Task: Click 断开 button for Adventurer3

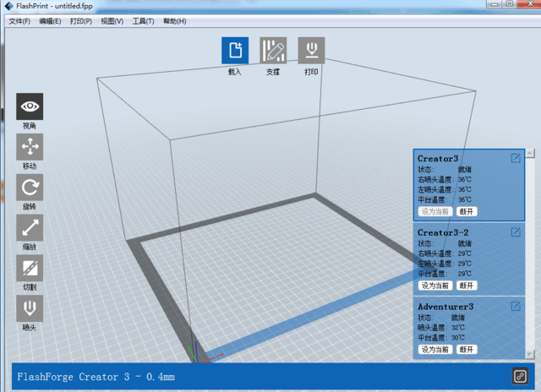Action: point(467,350)
